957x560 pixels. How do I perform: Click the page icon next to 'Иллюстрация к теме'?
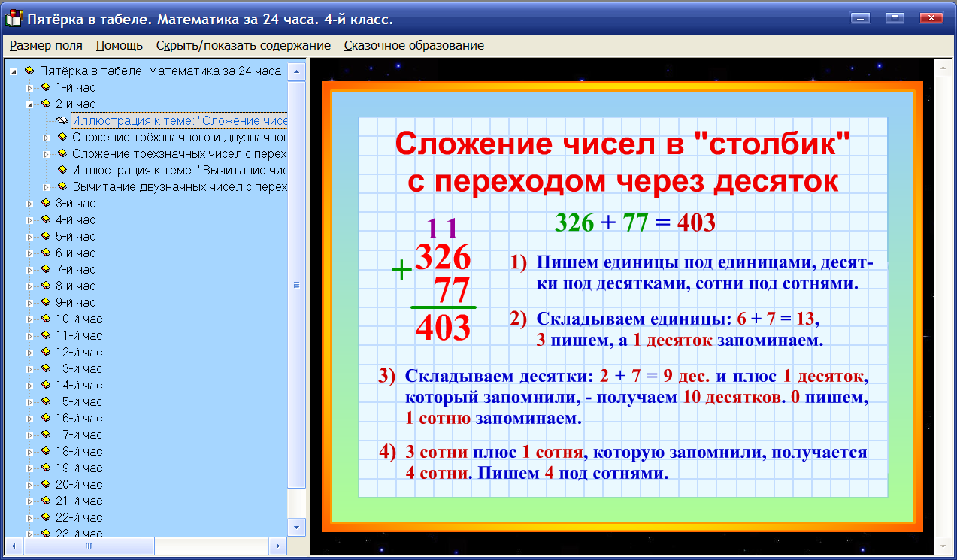(x=62, y=120)
